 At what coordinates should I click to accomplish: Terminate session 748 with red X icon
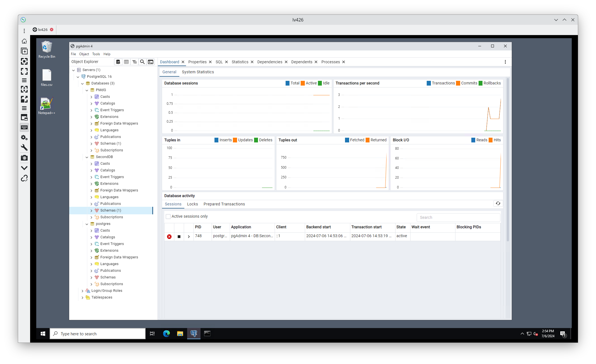point(169,236)
